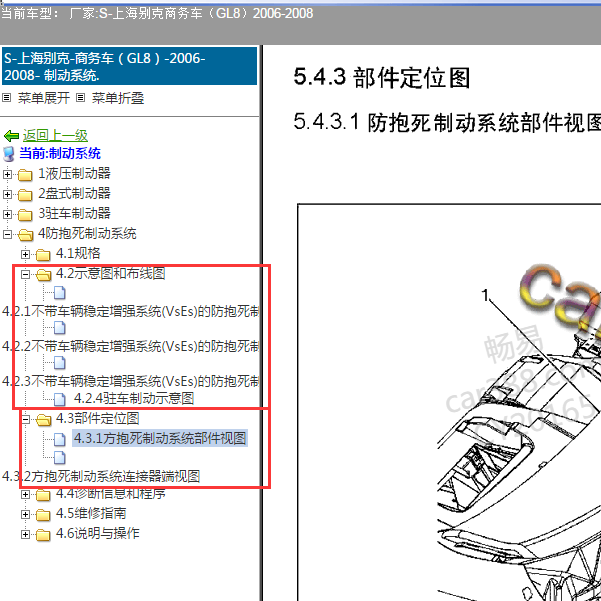This screenshot has height=601, width=601.
Task: Collapse the 4.2示意图和布线图 node
Action: coord(27,273)
